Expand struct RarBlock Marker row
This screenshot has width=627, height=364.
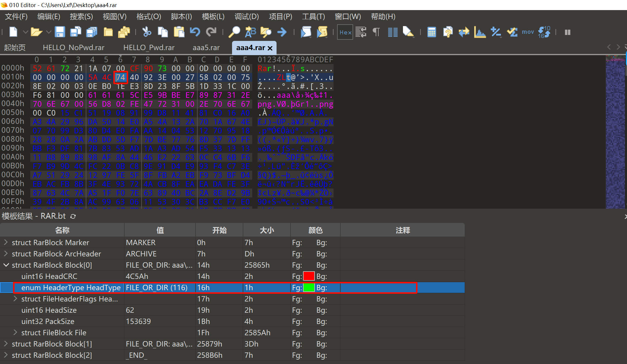[x=6, y=242]
